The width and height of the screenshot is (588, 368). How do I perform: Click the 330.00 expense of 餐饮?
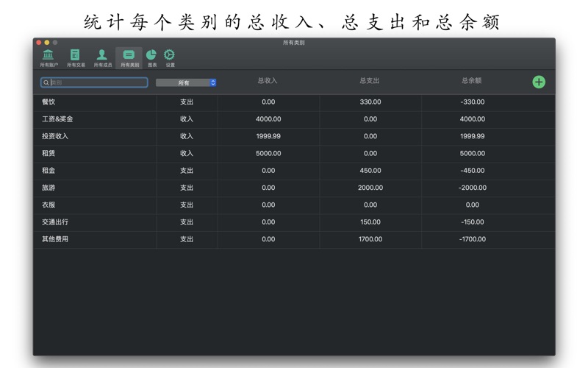(370, 102)
